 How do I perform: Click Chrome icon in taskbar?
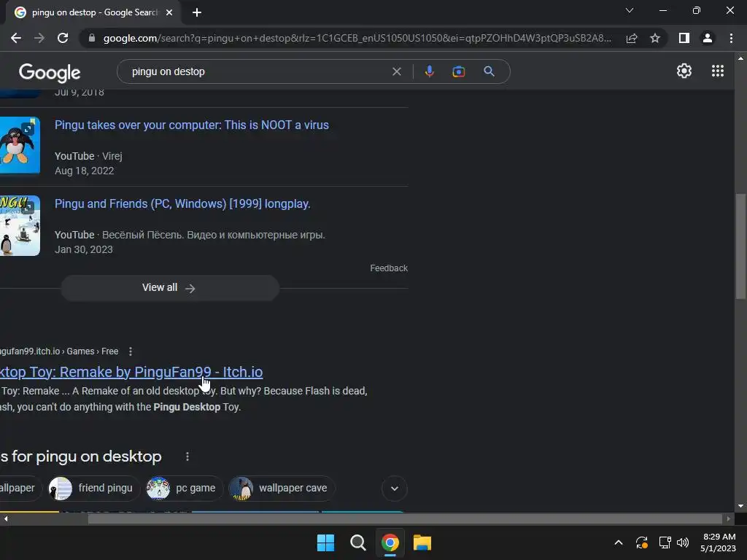390,542
